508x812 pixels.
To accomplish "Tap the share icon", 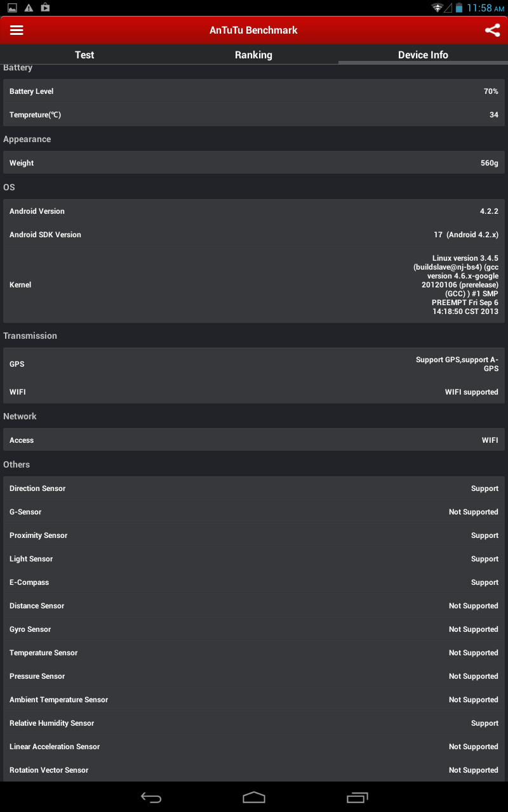I will pyautogui.click(x=493, y=30).
